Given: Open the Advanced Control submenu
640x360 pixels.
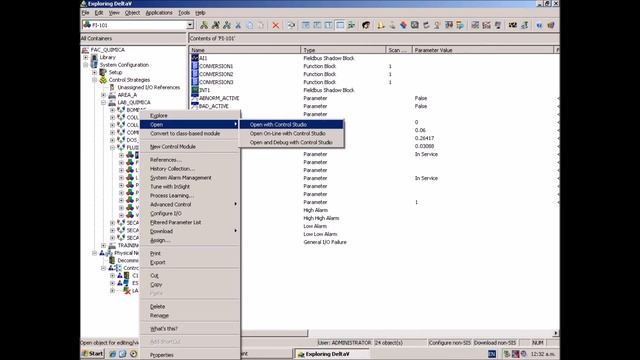Looking at the screenshot, I should [190, 204].
